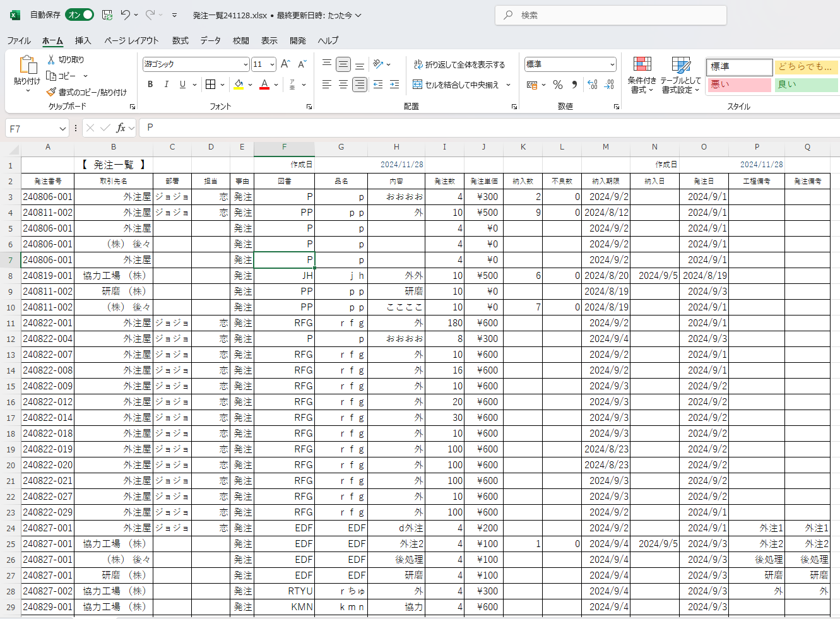The image size is (840, 619).
Task: Click the insert function fx icon
Action: (121, 128)
